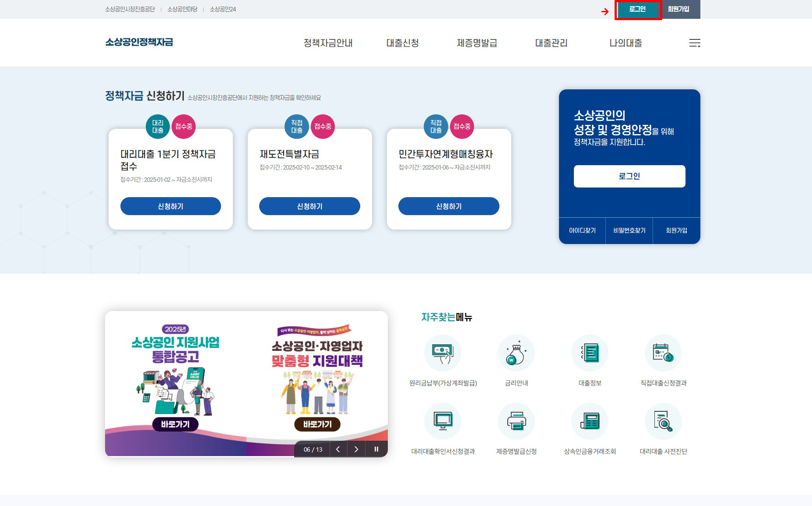Open the 대출관리 menu
The image size is (812, 506).
pyautogui.click(x=552, y=43)
